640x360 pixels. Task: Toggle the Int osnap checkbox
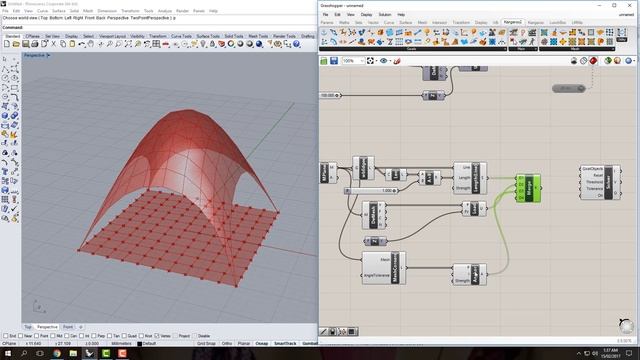click(x=81, y=336)
